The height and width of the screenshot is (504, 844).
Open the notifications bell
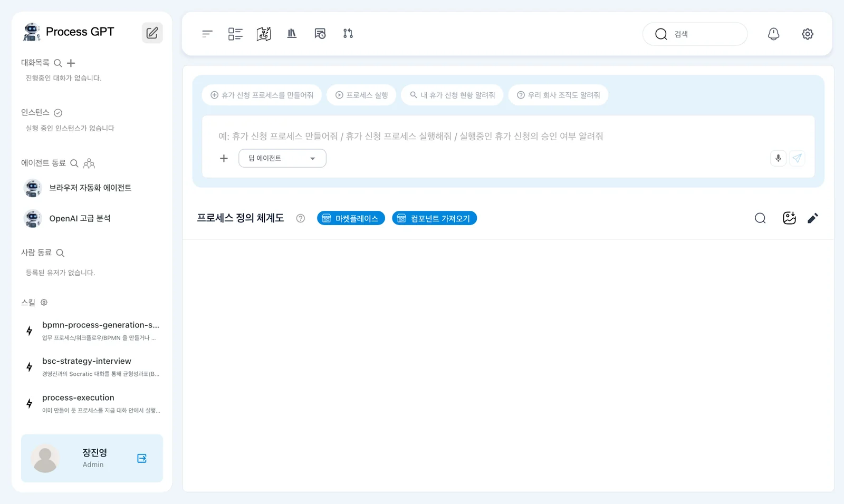(x=773, y=34)
